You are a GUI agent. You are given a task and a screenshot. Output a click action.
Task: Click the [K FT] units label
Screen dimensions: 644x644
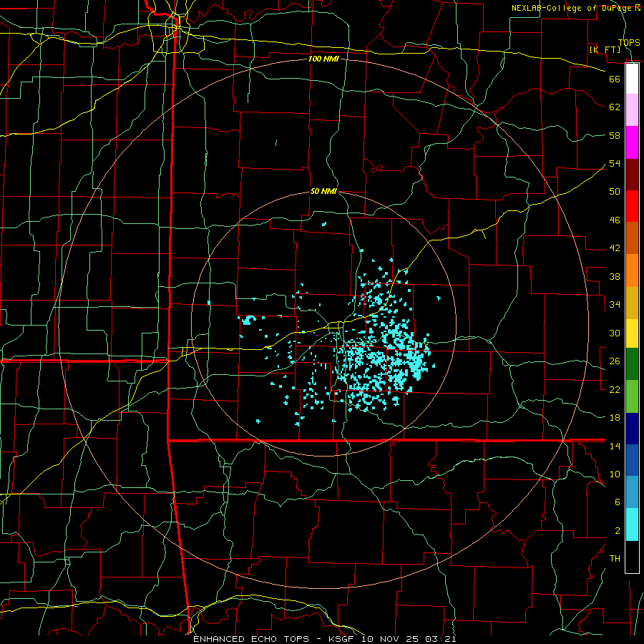(605, 49)
